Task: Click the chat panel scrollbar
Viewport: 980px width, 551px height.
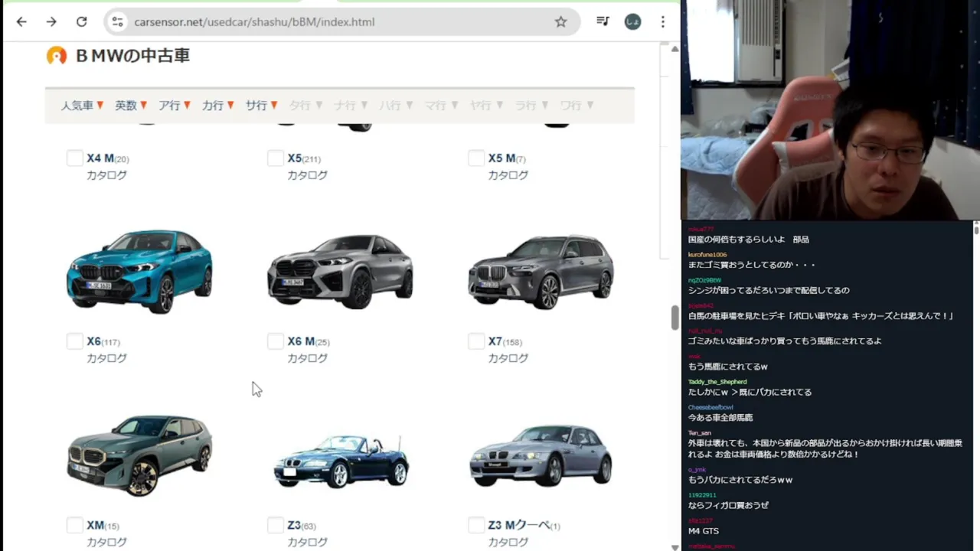Action: (976, 230)
